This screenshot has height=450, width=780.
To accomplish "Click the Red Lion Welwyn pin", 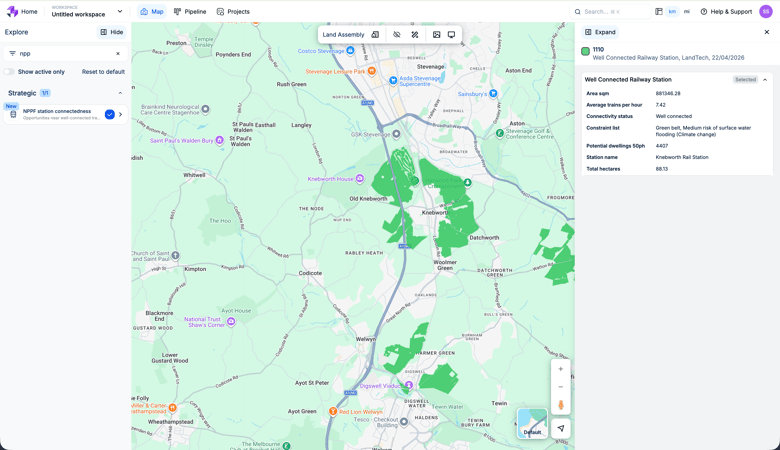I will pos(333,412).
